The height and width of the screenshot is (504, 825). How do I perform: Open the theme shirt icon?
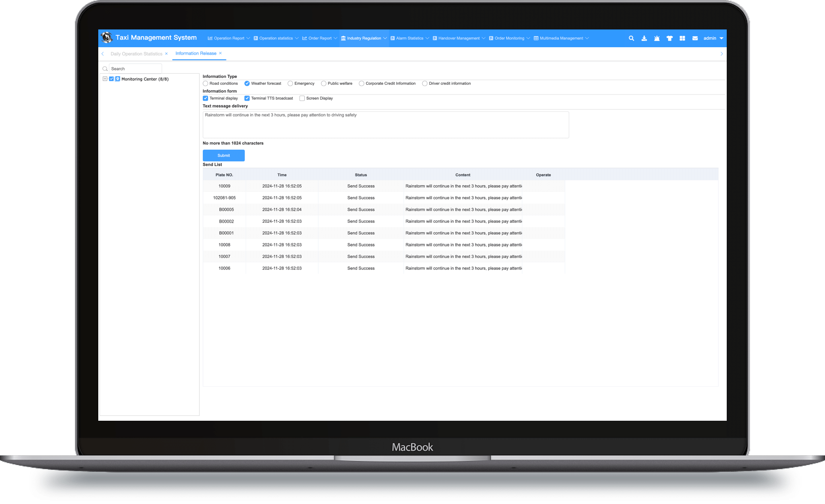point(669,38)
